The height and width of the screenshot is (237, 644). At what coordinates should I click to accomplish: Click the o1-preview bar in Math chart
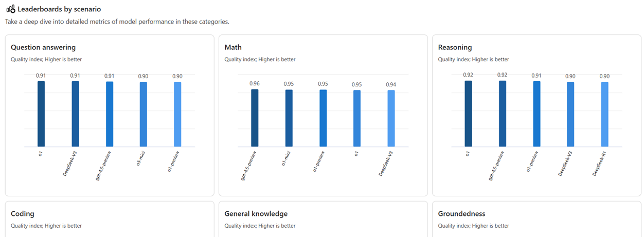coord(323,118)
